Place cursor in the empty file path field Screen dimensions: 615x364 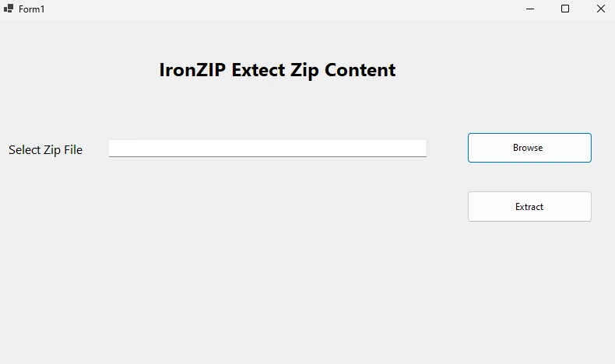[267, 148]
